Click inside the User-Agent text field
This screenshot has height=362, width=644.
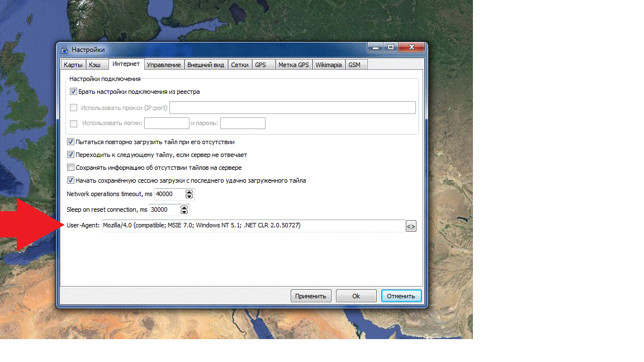click(253, 226)
